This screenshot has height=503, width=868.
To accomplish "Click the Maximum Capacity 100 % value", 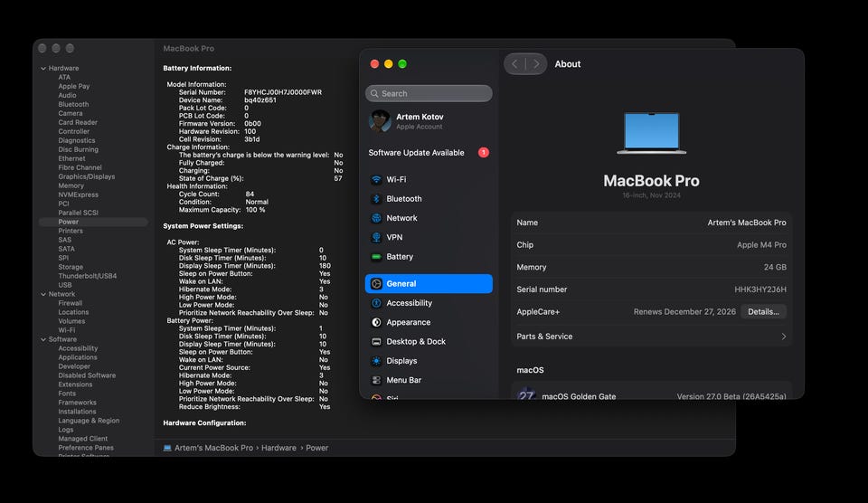I will tap(255, 210).
